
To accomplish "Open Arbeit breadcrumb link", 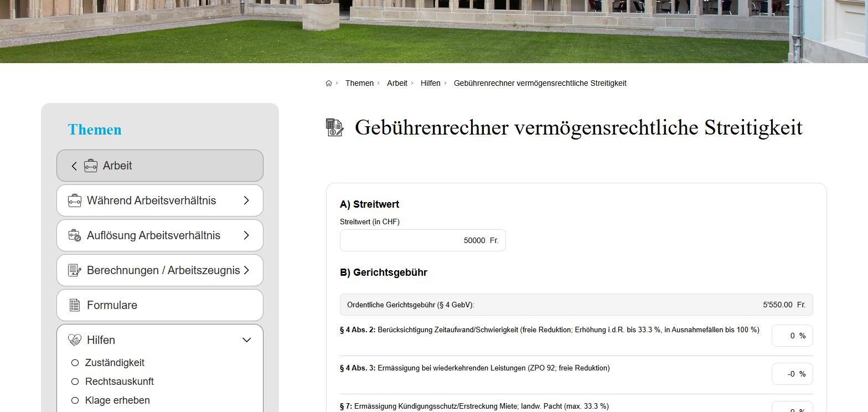I will tap(397, 83).
